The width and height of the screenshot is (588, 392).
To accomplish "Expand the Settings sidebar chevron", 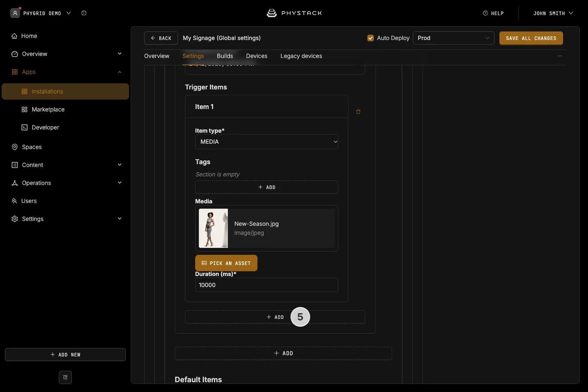I will [x=120, y=218].
